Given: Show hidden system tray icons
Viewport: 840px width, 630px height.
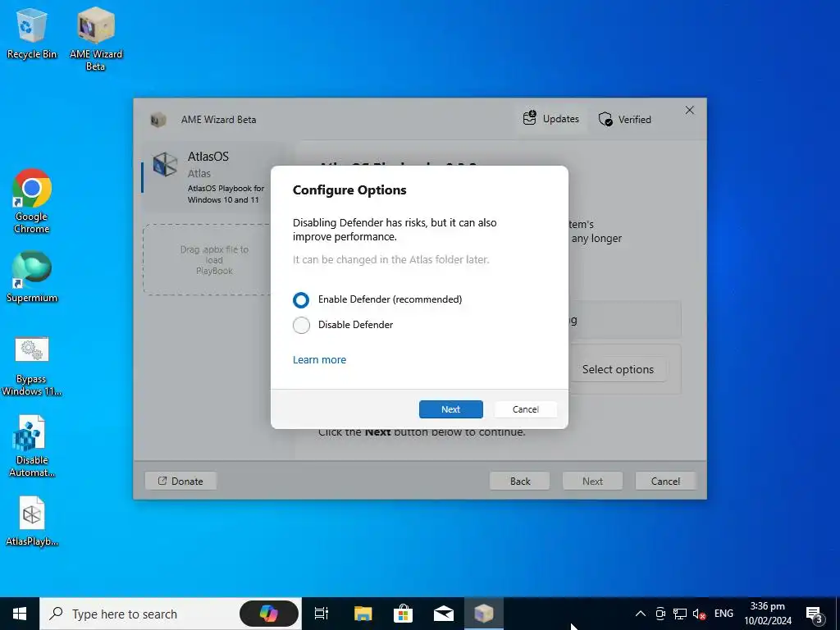Looking at the screenshot, I should 640,614.
